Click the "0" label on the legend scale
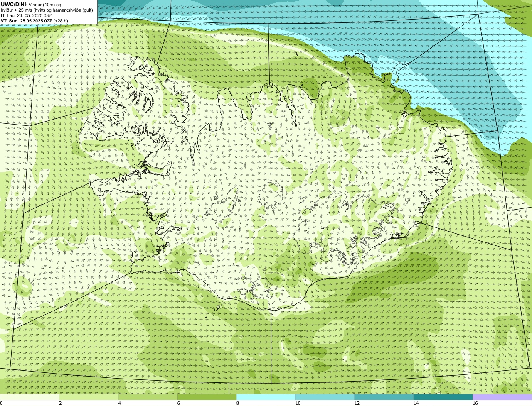 (x=1, y=403)
